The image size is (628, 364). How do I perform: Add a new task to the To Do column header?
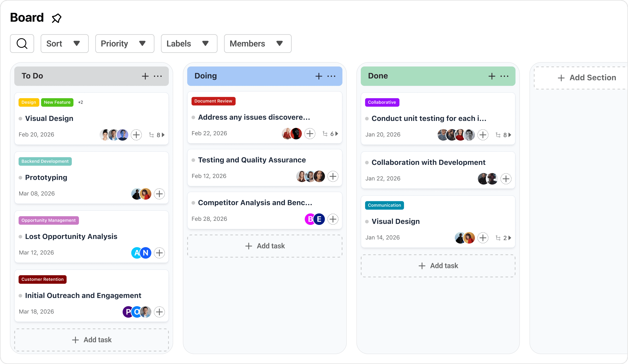click(x=145, y=76)
